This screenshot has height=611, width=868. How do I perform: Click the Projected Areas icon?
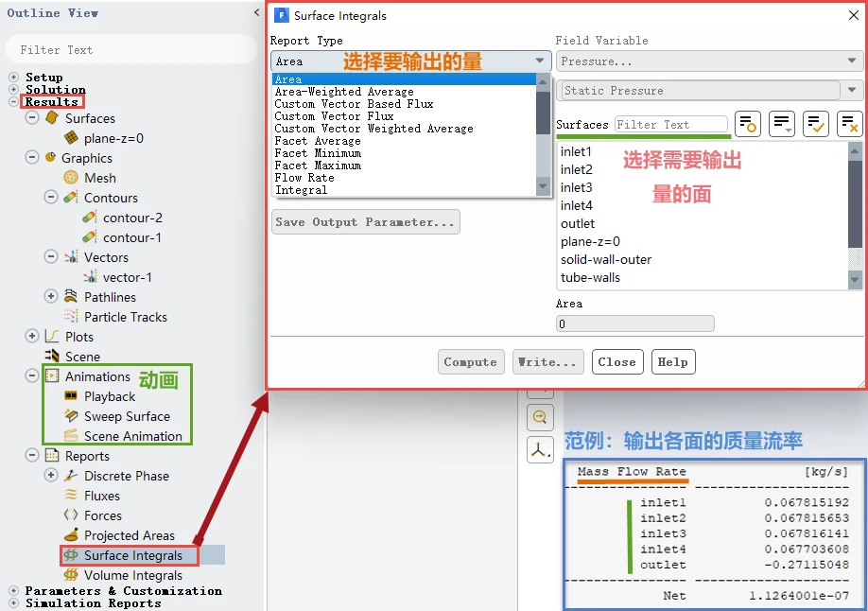pyautogui.click(x=71, y=534)
